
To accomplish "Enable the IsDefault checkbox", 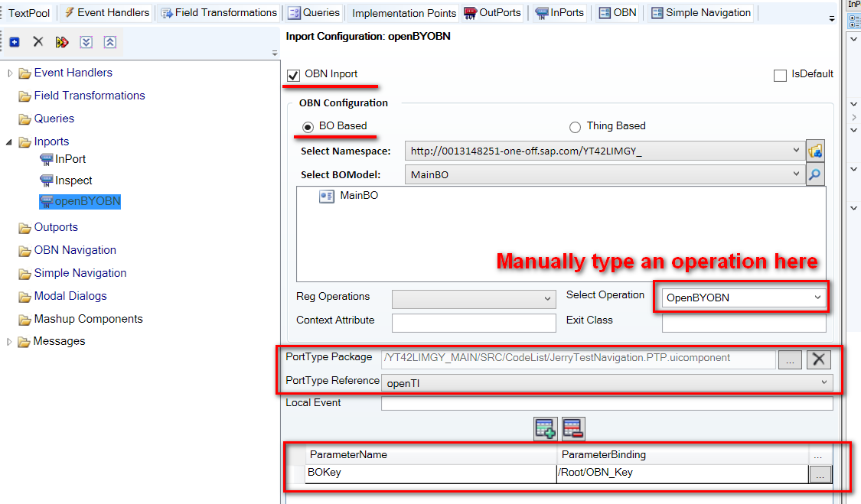I will tap(780, 75).
